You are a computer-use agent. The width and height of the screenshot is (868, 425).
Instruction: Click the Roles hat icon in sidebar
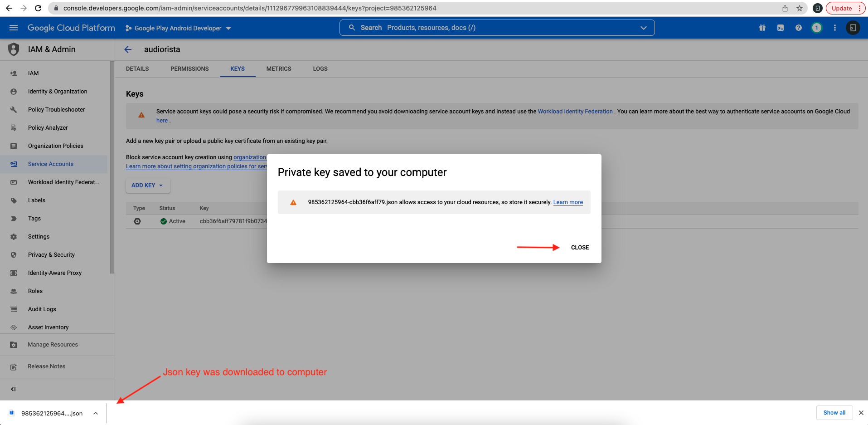[x=14, y=291]
